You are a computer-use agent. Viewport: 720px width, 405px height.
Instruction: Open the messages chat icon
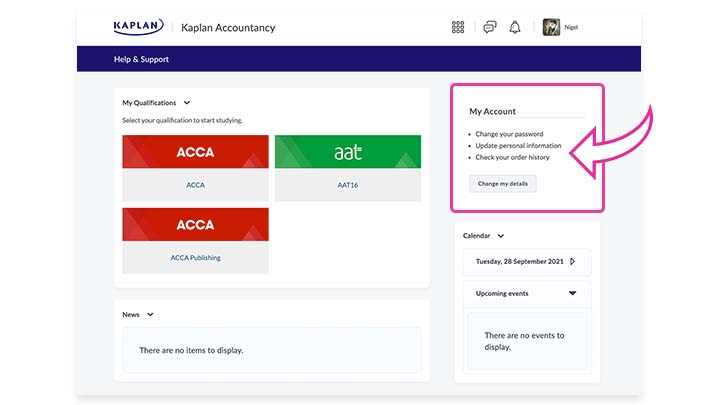489,27
